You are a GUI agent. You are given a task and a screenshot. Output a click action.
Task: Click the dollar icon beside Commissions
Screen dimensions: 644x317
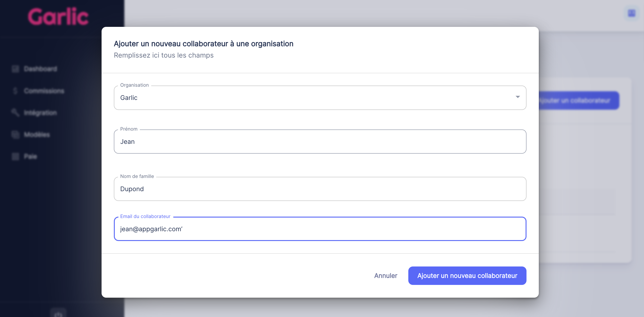[15, 91]
